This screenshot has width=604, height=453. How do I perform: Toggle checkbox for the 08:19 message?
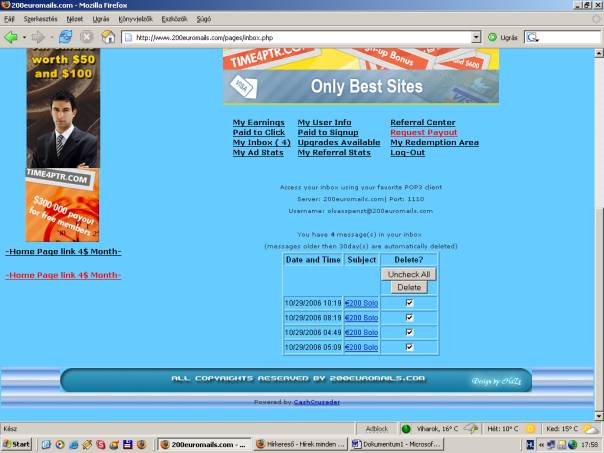pyautogui.click(x=408, y=317)
